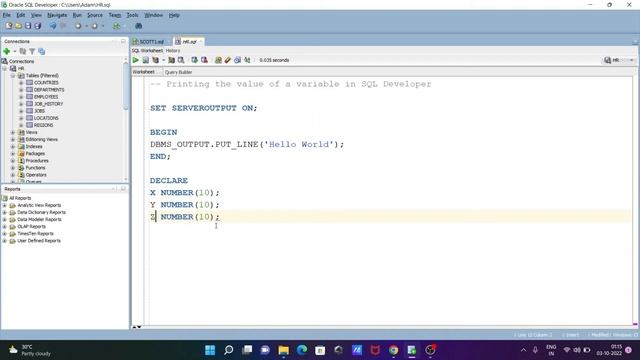
Task: Open the Edit menu
Action: click(21, 15)
